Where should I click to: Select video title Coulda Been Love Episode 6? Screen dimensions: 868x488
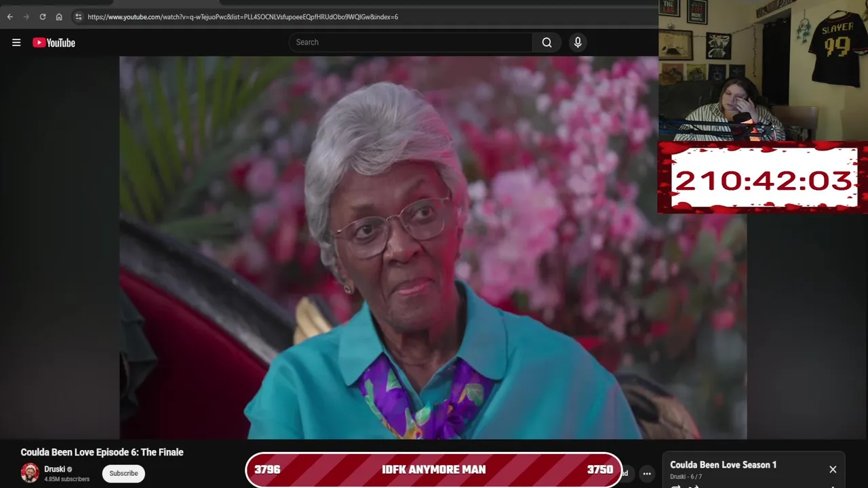[x=102, y=452]
